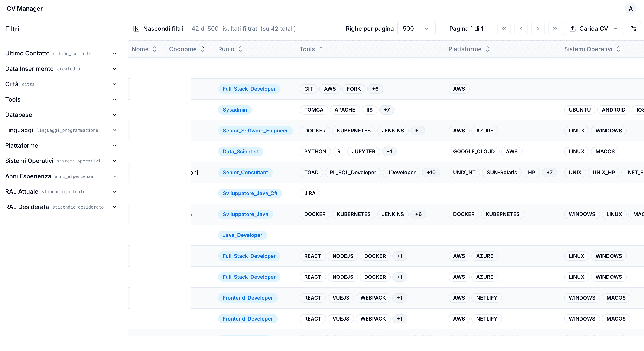Click the PYTHON tool tag

tap(315, 151)
